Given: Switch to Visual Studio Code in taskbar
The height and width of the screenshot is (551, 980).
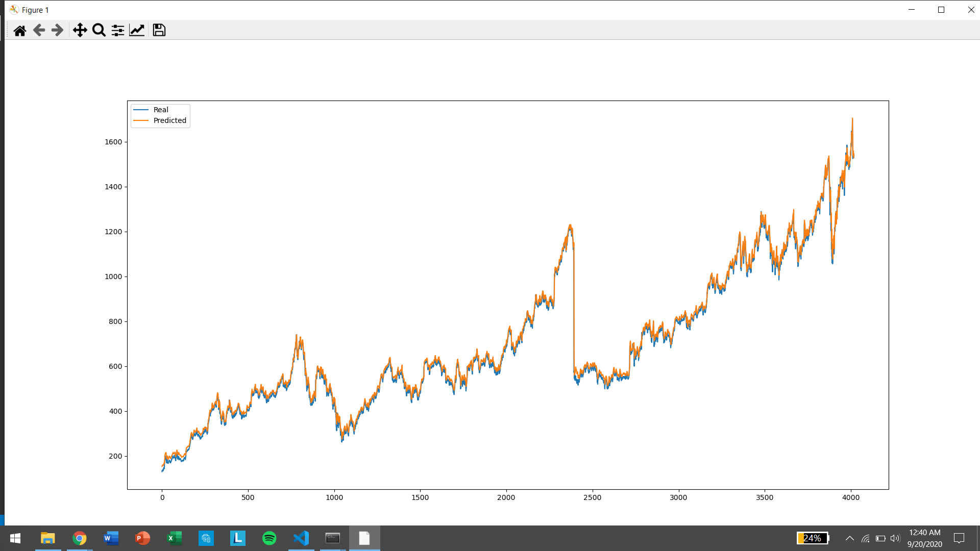Looking at the screenshot, I should click(x=301, y=538).
